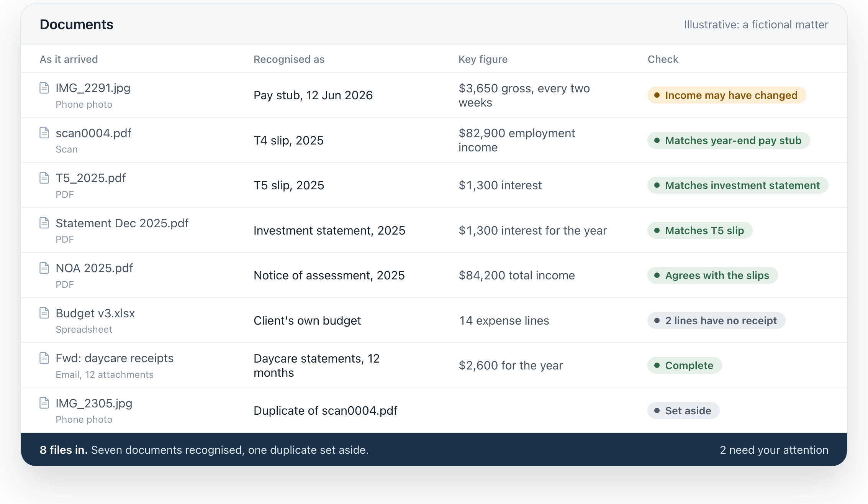Click the file icon beside scan0004.pdf
The image size is (868, 504).
[44, 133]
